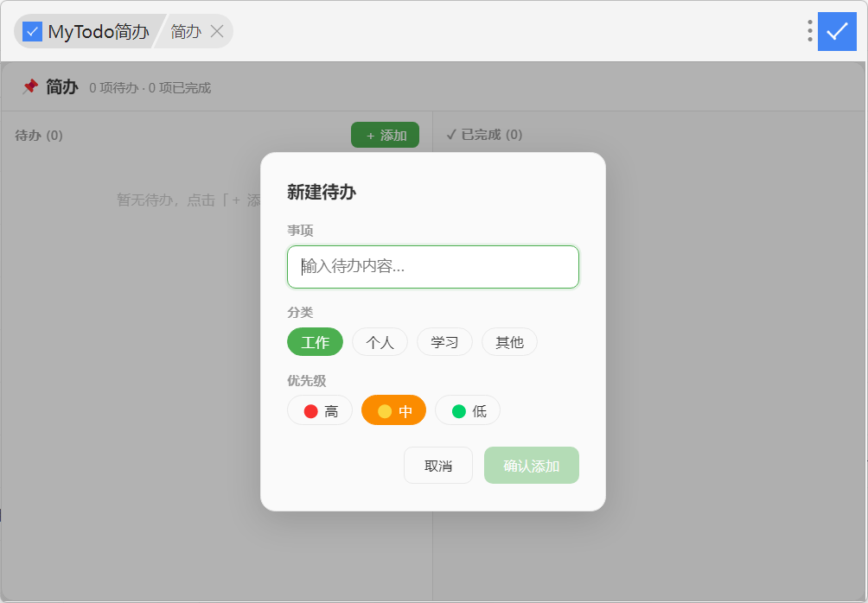Choose the 工作 category chip
Image resolution: width=868 pixels, height=603 pixels.
pos(315,342)
